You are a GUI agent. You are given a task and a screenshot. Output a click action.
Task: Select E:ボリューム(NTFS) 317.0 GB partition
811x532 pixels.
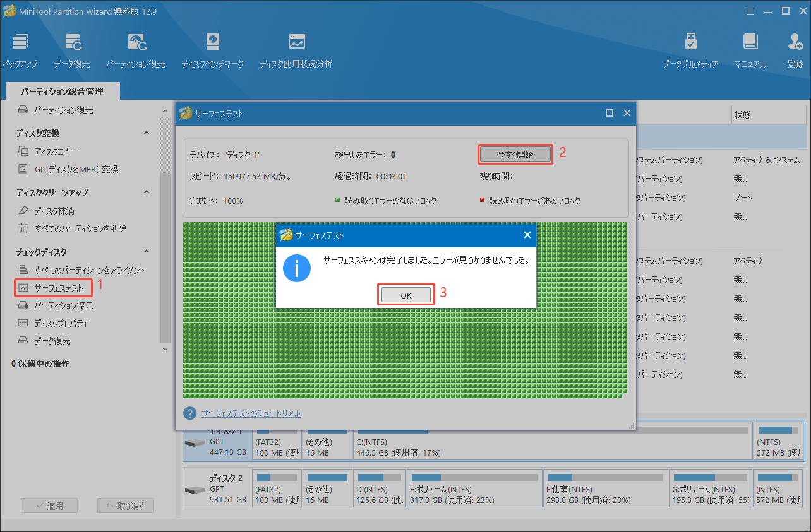point(474,487)
